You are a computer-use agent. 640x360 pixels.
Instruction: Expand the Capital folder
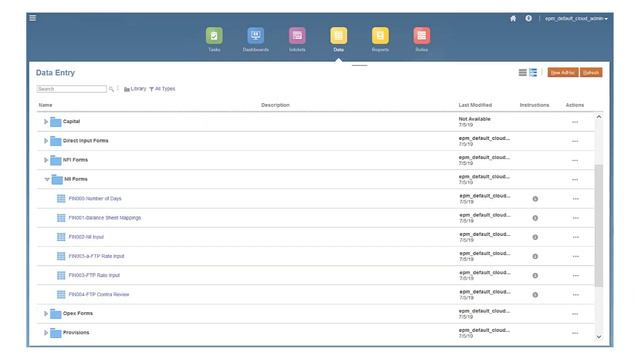pos(46,122)
